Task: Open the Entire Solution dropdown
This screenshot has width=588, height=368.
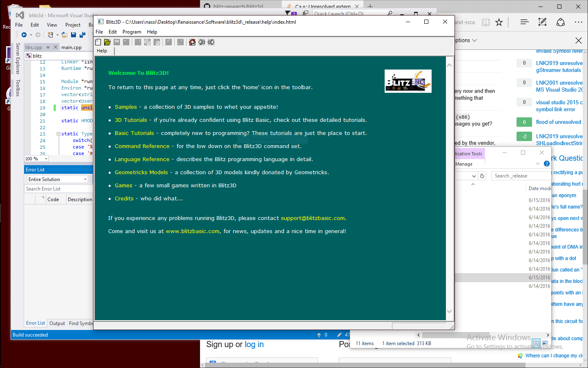Action: (58, 180)
